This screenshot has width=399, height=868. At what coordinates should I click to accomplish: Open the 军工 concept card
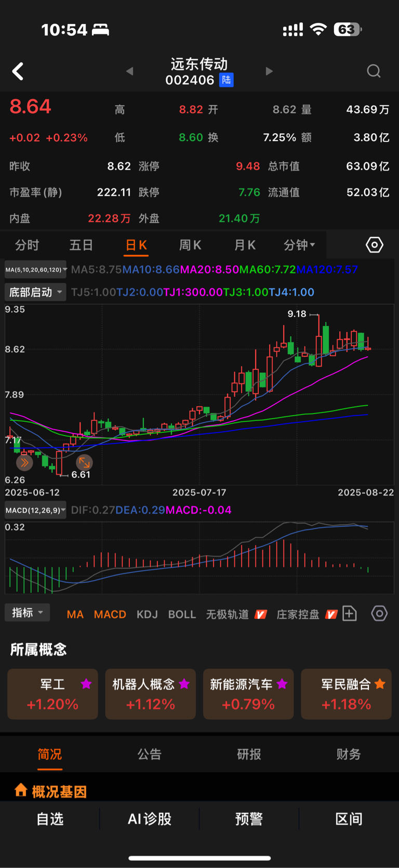[52, 694]
